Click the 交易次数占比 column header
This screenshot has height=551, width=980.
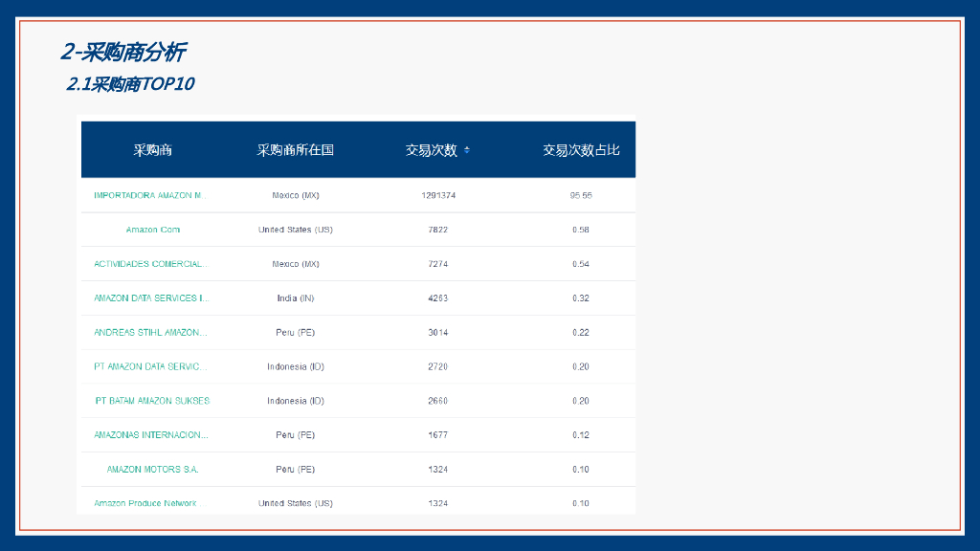[x=581, y=150]
